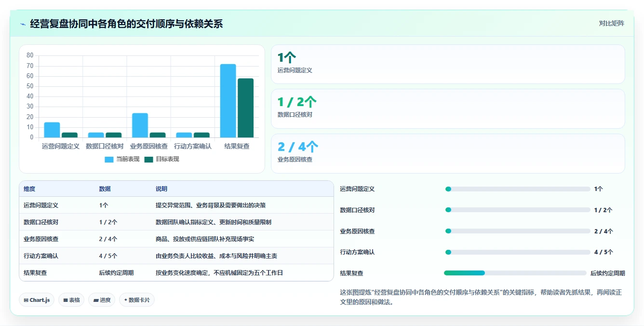Click the 后续约定周期 progress value label
The image size is (644, 326).
(608, 273)
